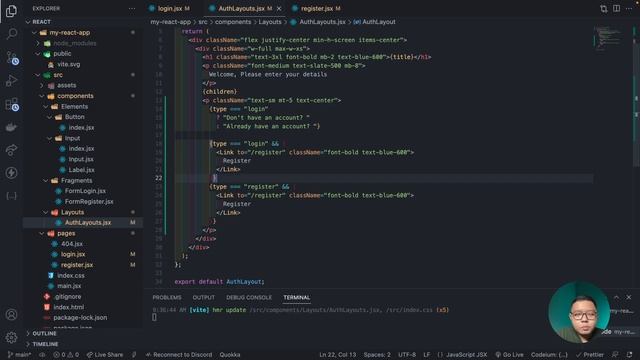
Task: Go to line via Ln 22, Col 13
Action: (x=337, y=355)
